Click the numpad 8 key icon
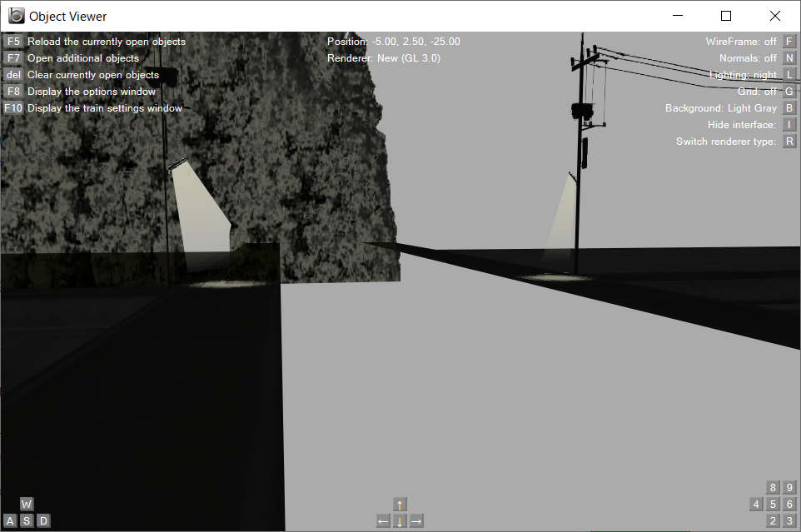This screenshot has height=532, width=801. (x=772, y=486)
